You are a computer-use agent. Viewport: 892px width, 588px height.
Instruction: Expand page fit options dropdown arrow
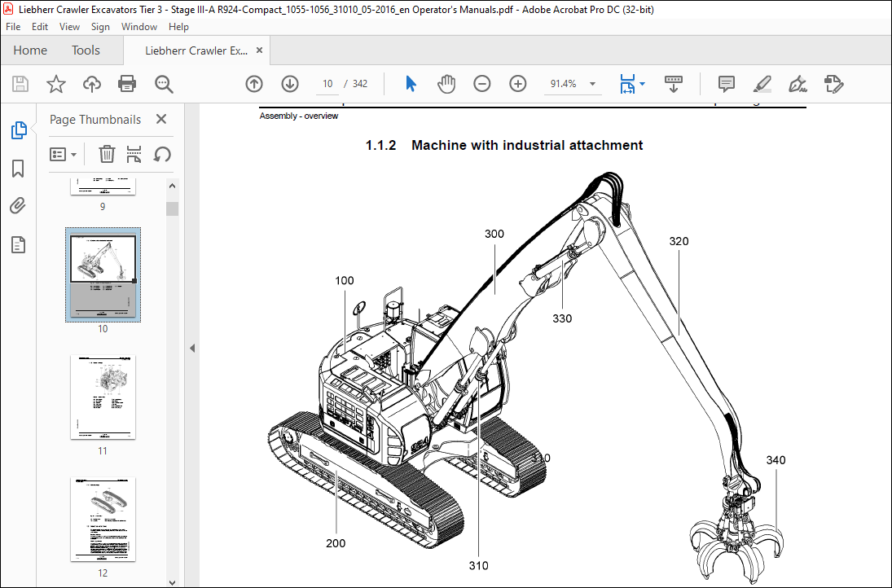pos(642,84)
